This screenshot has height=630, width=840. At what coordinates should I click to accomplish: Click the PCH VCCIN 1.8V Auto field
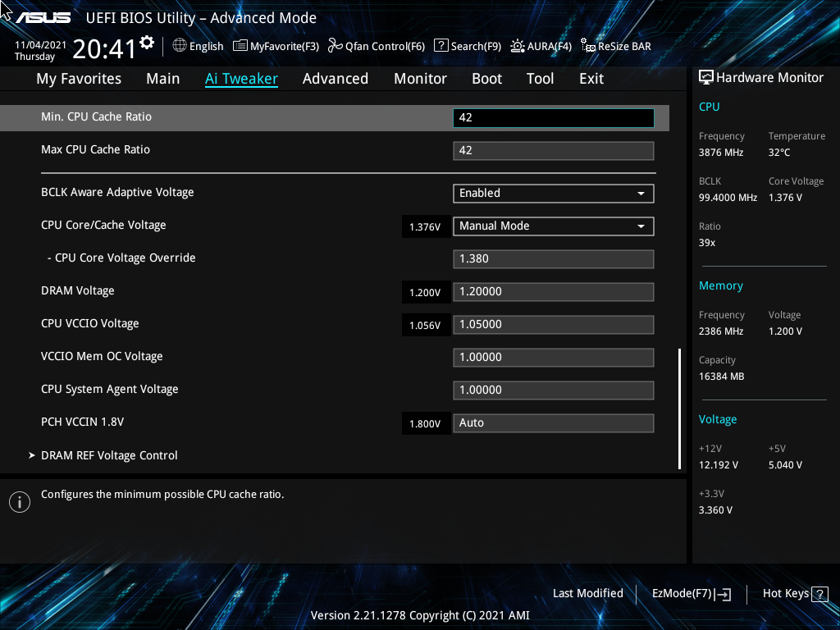click(x=554, y=423)
